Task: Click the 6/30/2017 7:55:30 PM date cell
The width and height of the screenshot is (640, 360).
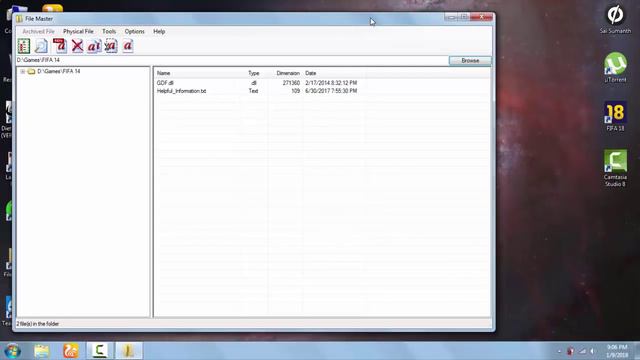Action: [331, 91]
